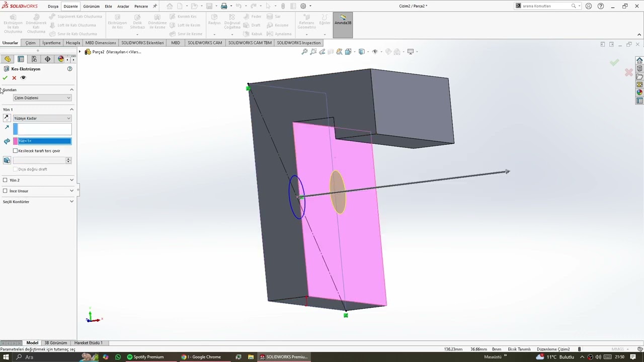Expand the Yön 2 section chevron
This screenshot has height=362, width=644.
(71, 180)
